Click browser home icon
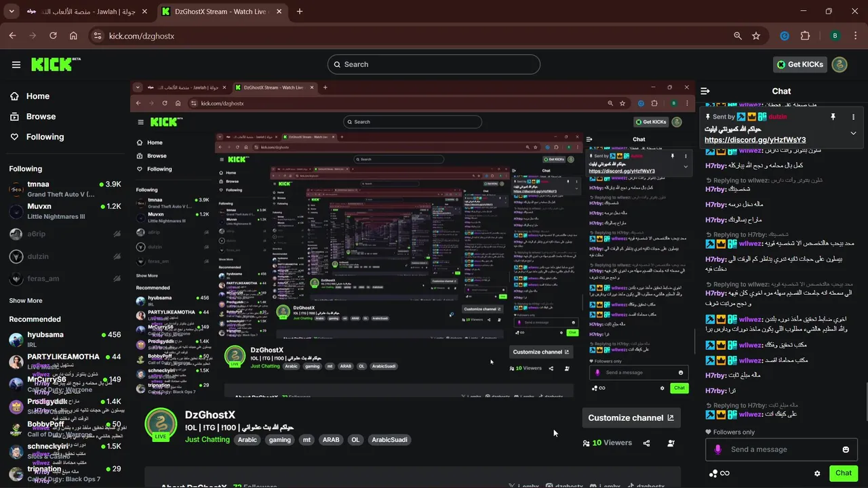868x488 pixels. tap(73, 36)
